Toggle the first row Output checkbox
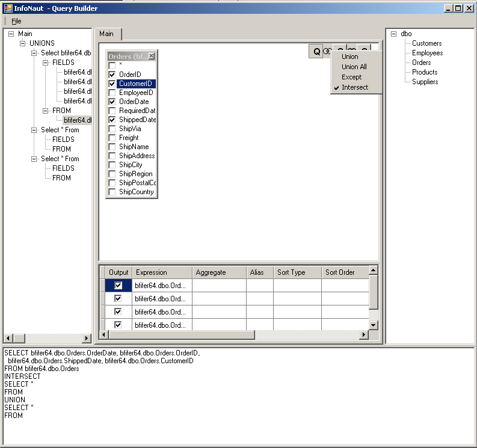Image resolution: width=477 pixels, height=448 pixels. 118,286
